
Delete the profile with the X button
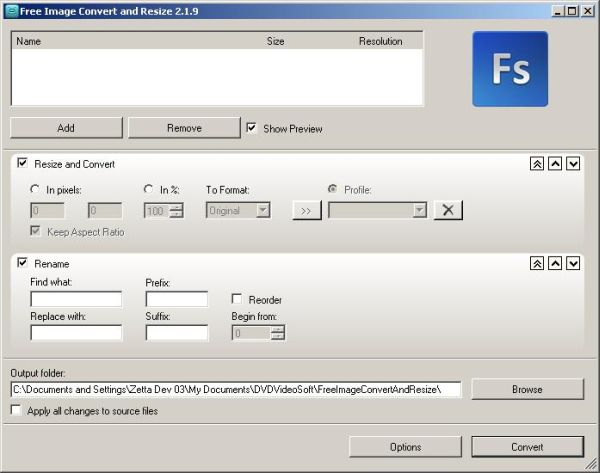[448, 210]
